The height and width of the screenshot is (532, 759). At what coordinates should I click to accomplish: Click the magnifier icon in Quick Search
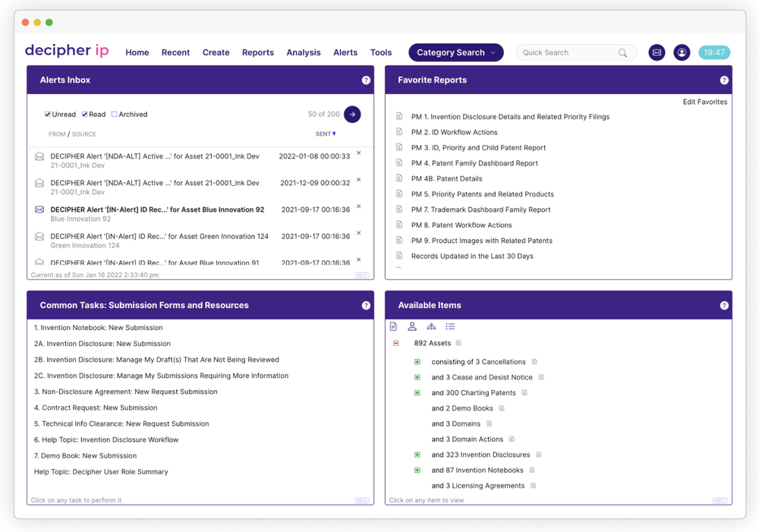click(622, 53)
